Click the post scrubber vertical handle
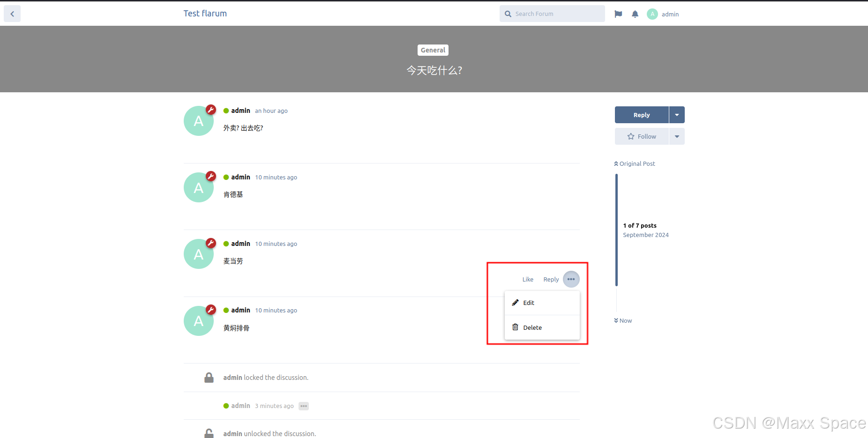 click(616, 230)
